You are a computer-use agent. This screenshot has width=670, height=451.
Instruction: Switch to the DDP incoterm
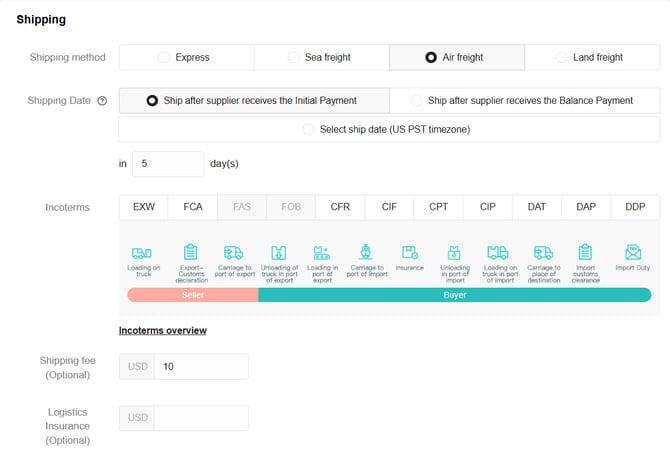pos(634,207)
